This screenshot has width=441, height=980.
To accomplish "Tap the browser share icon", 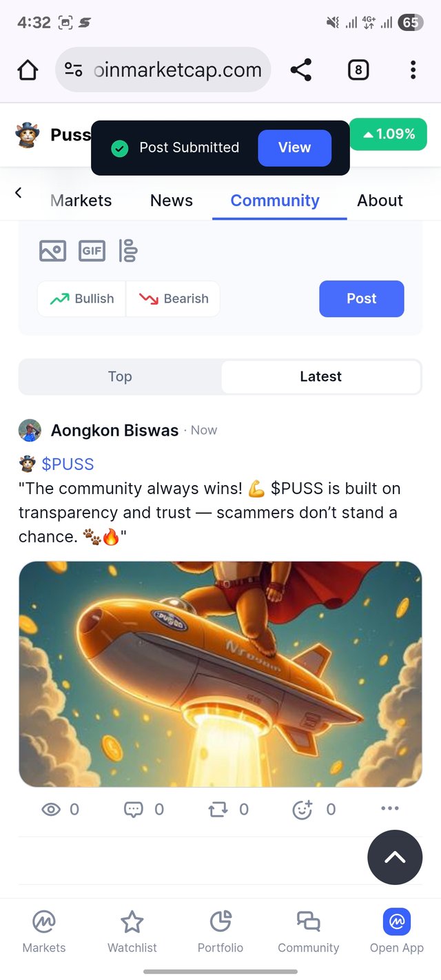I will coord(301,70).
